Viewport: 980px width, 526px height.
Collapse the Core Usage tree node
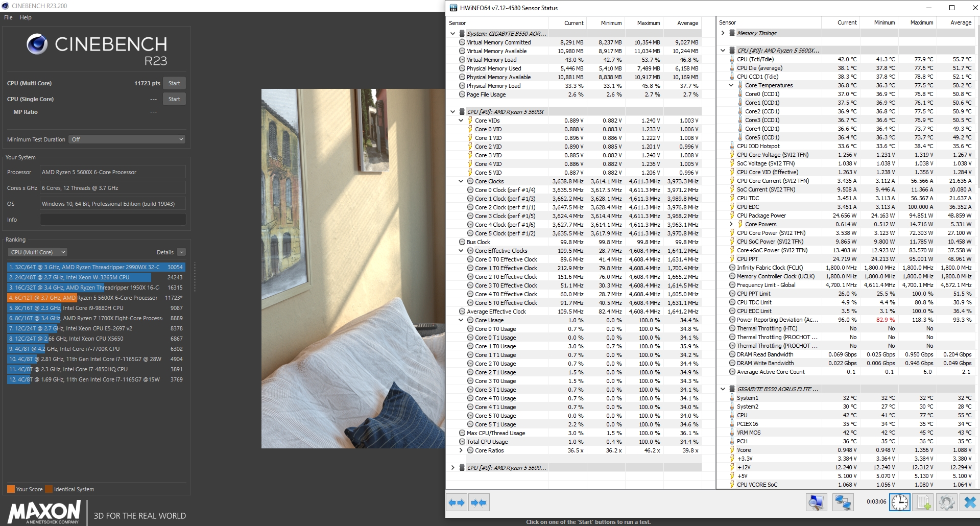pyautogui.click(x=461, y=320)
